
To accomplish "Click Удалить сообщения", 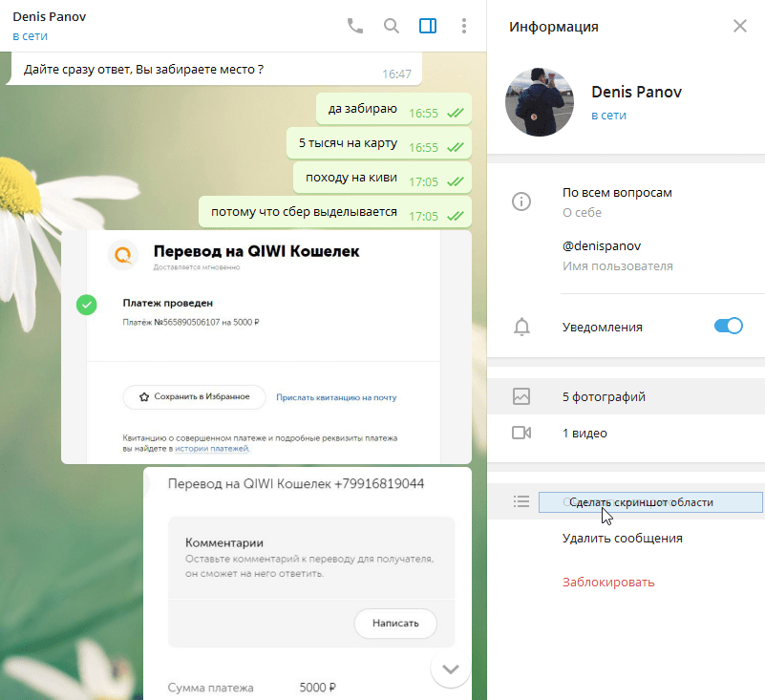I will 622,538.
